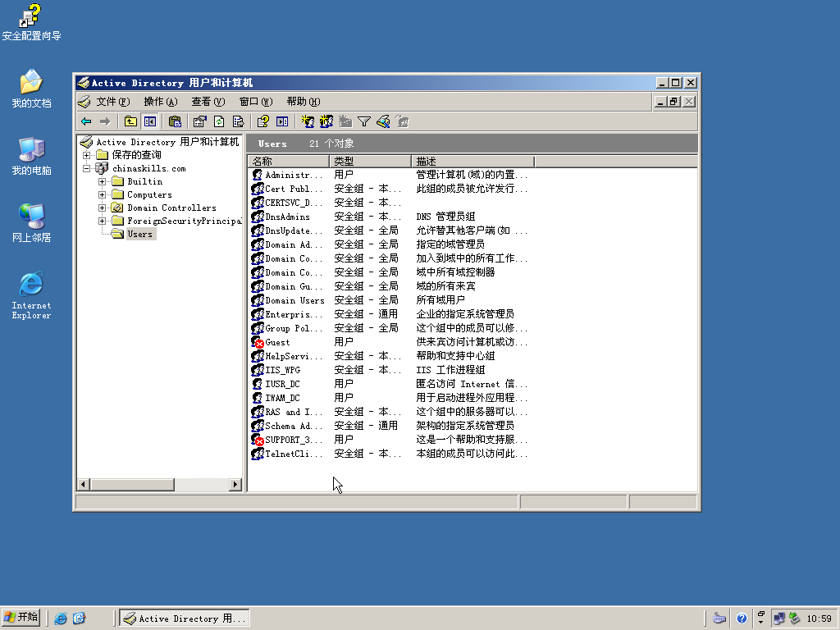The image size is (840, 630).
Task: Click the 安全配置向导 desktop shortcut
Action: point(32,22)
